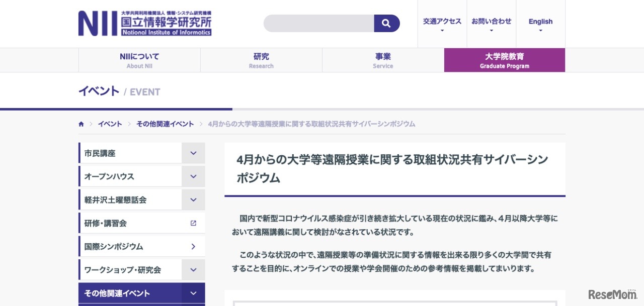The image size is (644, 306).
Task: Expand the 市民講座 sidebar chevron
Action: coord(193,153)
